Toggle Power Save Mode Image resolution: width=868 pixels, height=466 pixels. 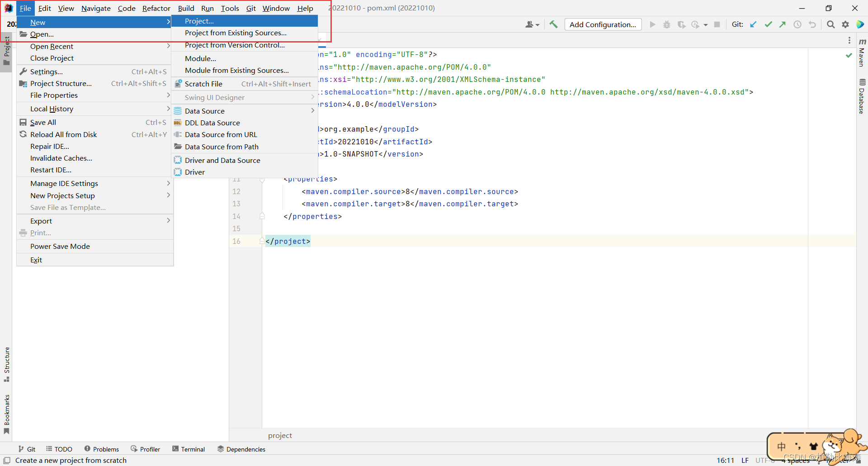(x=95, y=246)
